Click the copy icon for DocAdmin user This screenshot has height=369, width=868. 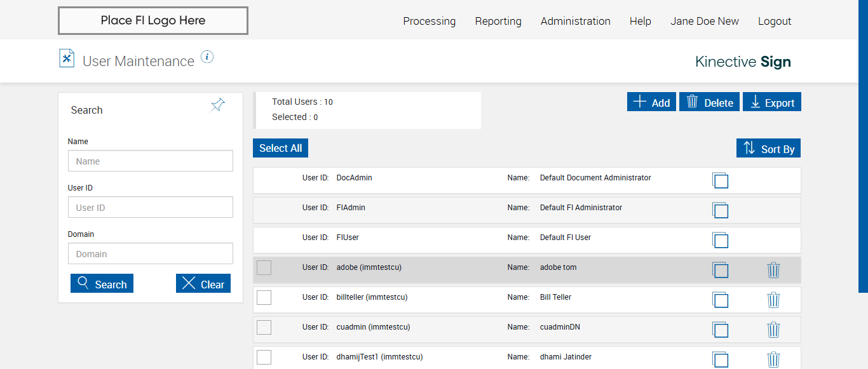click(720, 180)
